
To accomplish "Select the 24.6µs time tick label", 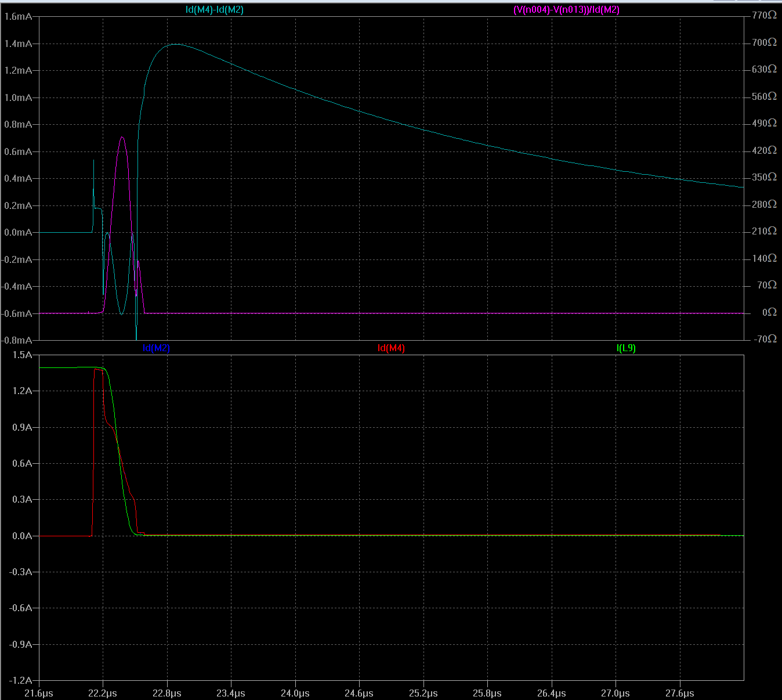I will pyautogui.click(x=359, y=694).
